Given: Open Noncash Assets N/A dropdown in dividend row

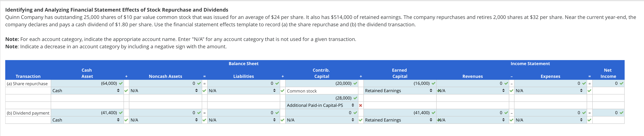Looking at the screenshot, I should 165,120.
